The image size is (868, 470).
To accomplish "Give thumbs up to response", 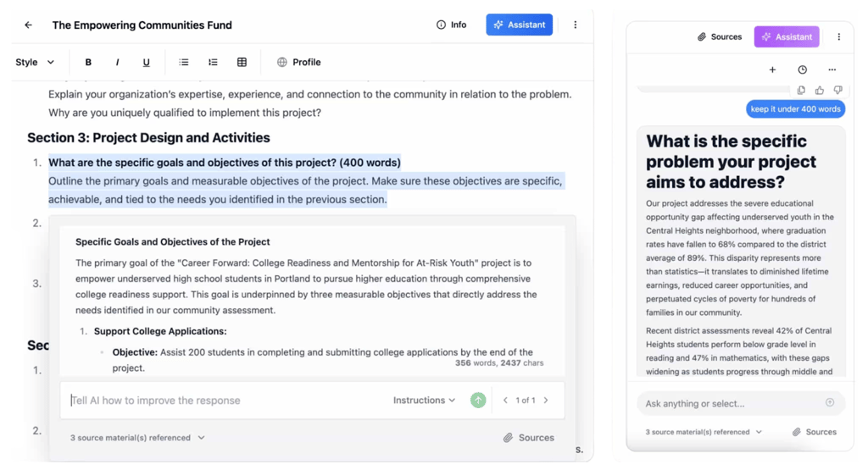I will pyautogui.click(x=820, y=90).
